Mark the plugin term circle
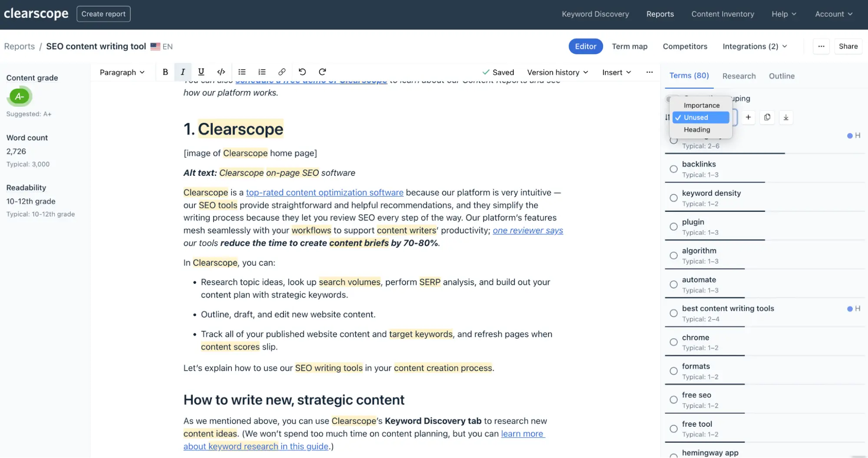The height and width of the screenshot is (458, 868). 673,227
